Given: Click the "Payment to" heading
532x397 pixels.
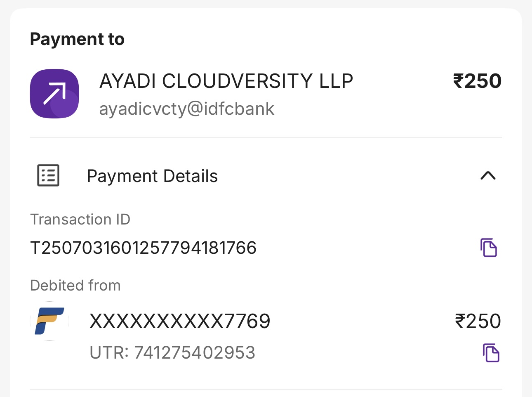Looking at the screenshot, I should (x=77, y=39).
